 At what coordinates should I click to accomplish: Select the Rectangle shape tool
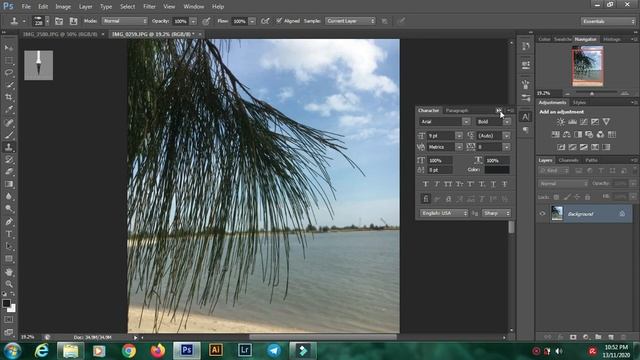[x=9, y=259]
